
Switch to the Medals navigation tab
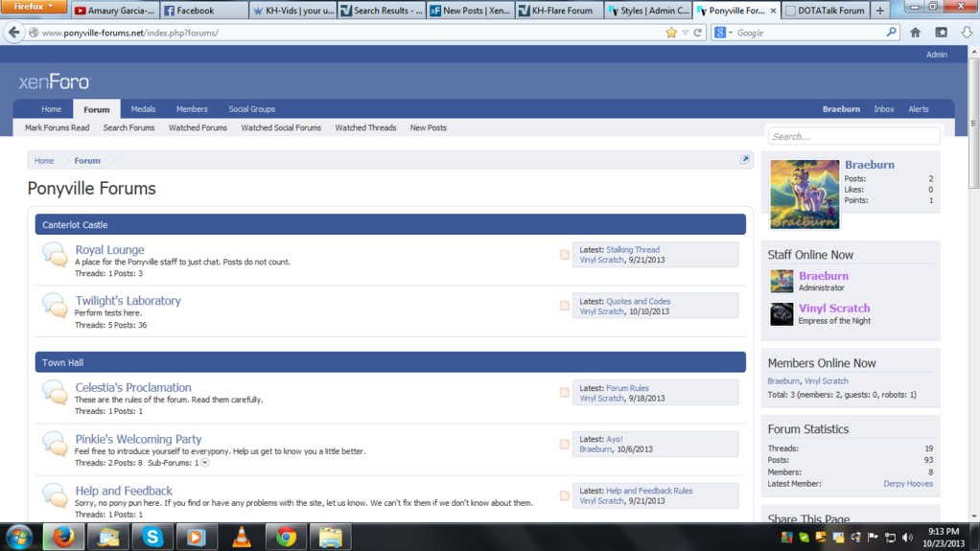pos(143,109)
